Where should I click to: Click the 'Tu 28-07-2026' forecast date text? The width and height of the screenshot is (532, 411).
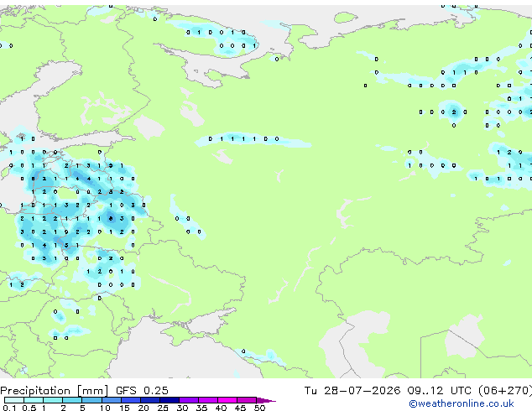[352, 391]
